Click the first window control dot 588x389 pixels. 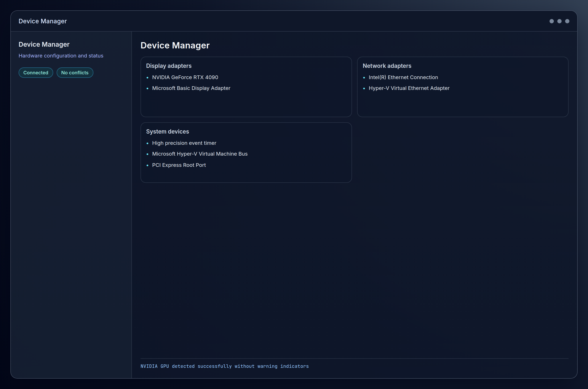pyautogui.click(x=551, y=21)
